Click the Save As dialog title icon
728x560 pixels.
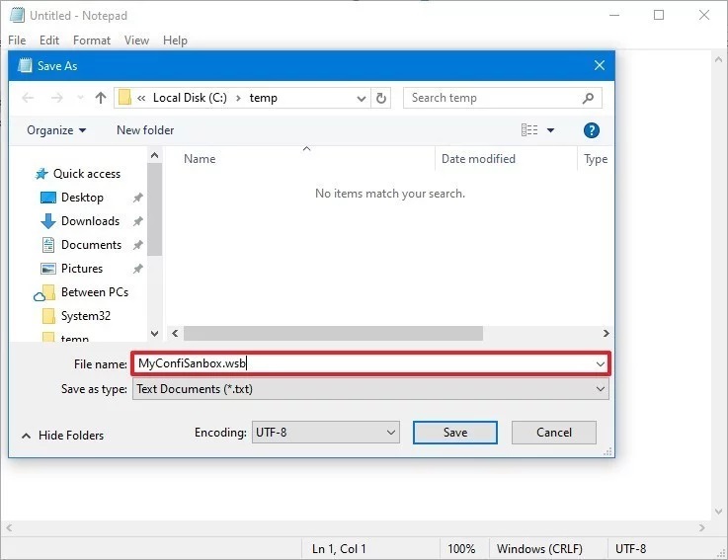(x=25, y=65)
